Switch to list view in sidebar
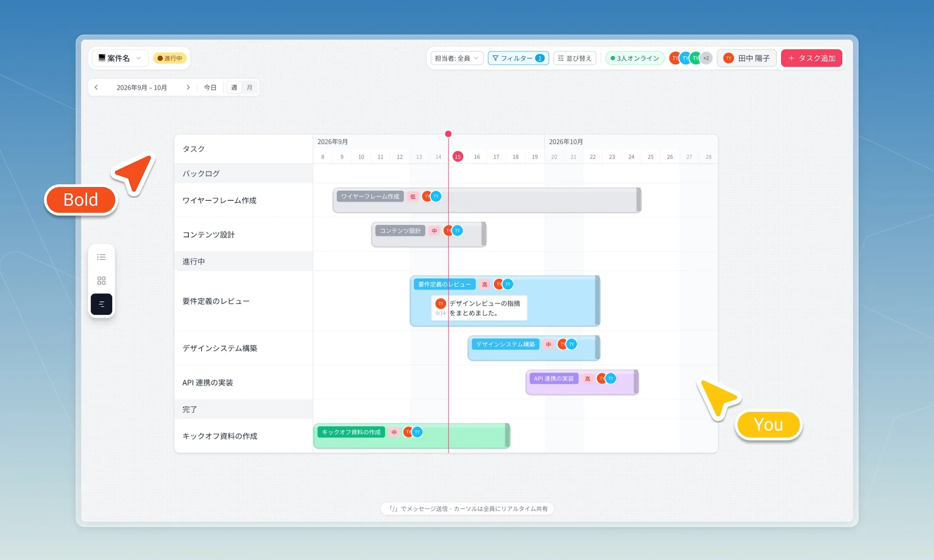 [101, 257]
